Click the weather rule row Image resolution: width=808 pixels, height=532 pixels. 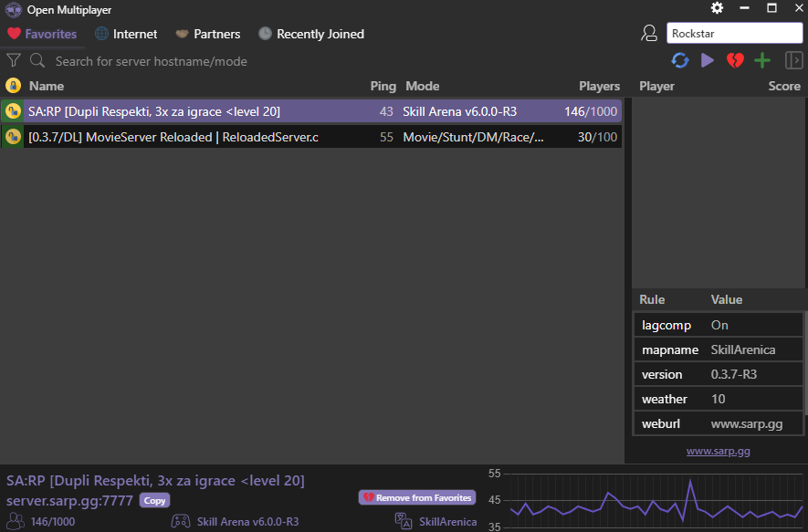pos(719,399)
